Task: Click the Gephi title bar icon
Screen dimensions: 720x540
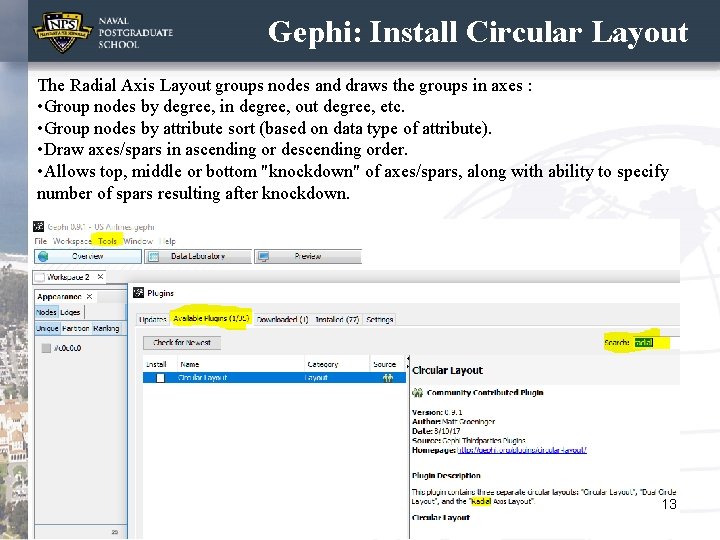Action: point(39,226)
